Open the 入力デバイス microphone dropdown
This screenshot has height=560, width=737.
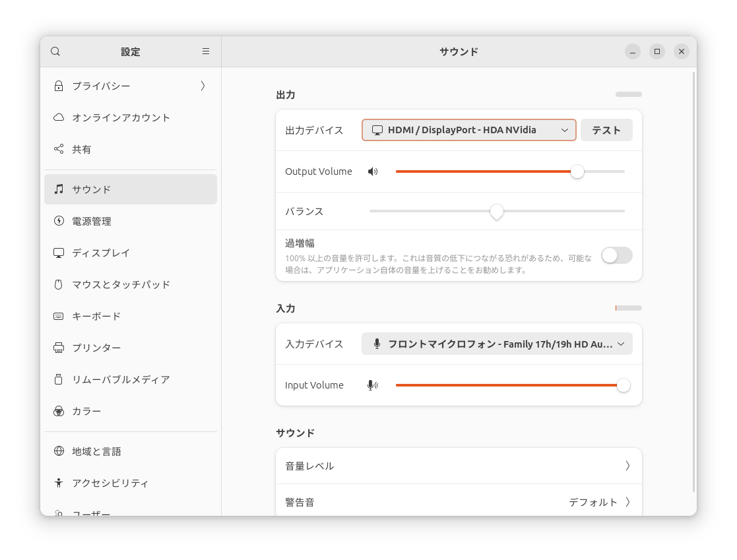(496, 344)
